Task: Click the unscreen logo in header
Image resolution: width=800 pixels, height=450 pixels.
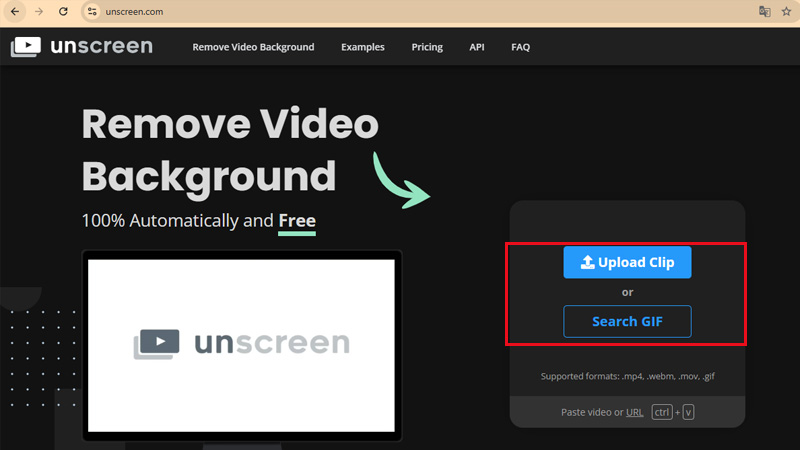Action: [82, 47]
